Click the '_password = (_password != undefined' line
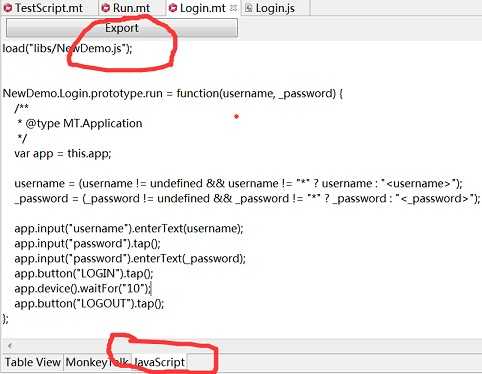This screenshot has height=374, width=482. coord(247,199)
